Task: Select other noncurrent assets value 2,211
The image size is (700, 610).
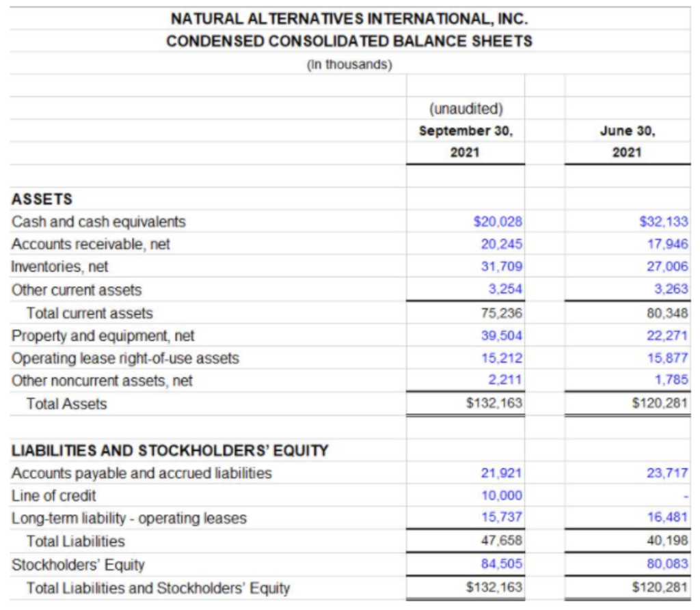Action: (x=505, y=380)
